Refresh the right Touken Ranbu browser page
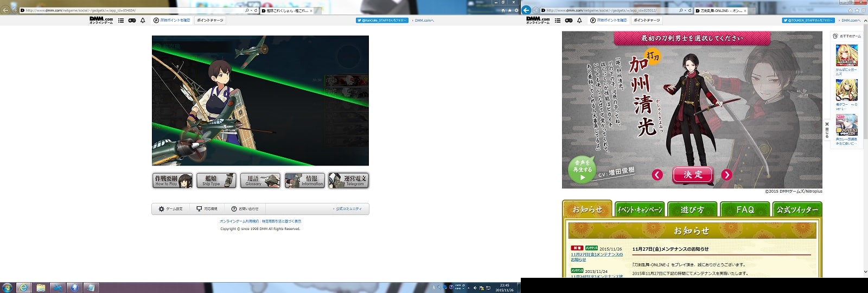This screenshot has width=868, height=293. (x=690, y=10)
